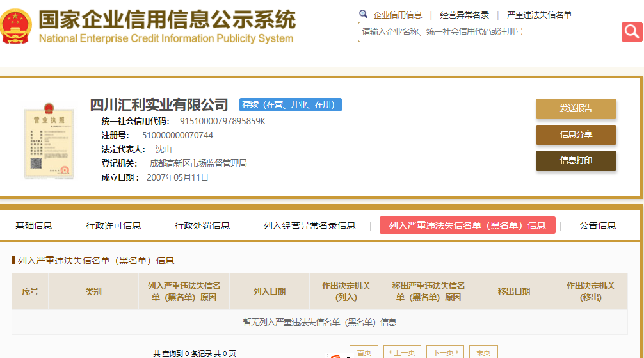The height and width of the screenshot is (358, 644).
Task: Click the founding date 2007年05月11日
Action: click(x=177, y=177)
